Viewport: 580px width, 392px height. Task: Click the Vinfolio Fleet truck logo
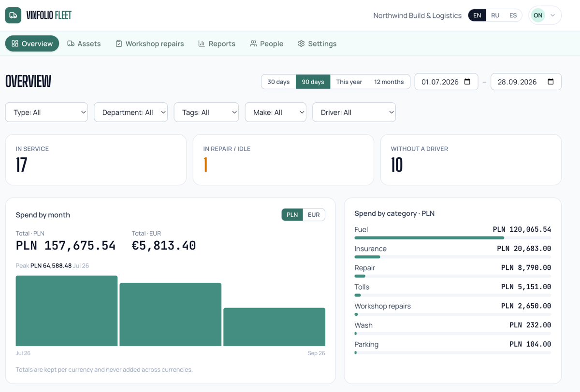click(13, 15)
